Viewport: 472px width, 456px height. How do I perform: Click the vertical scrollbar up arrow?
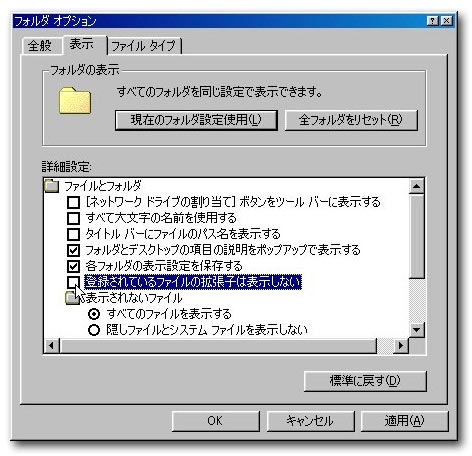pos(416,186)
